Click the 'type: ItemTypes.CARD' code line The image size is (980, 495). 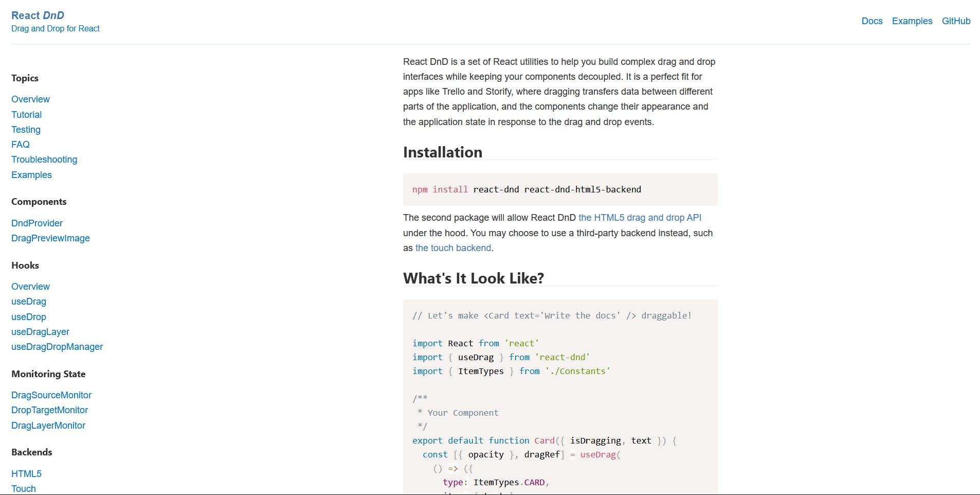496,483
